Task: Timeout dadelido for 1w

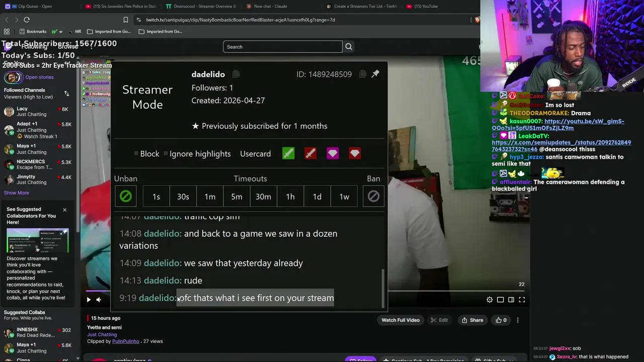Action: [x=344, y=197]
